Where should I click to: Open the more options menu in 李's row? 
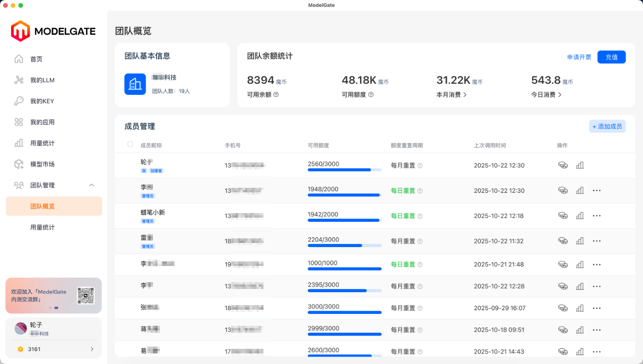click(x=597, y=190)
